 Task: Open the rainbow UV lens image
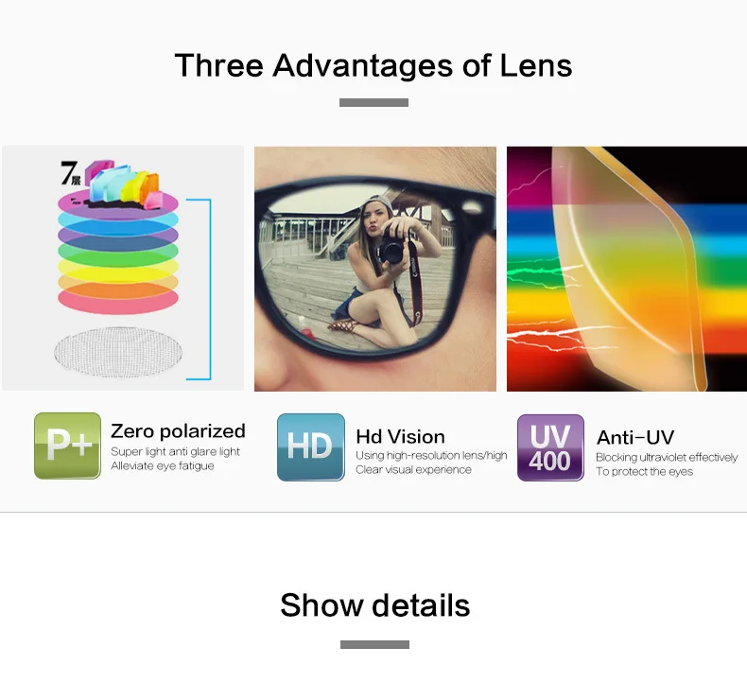(627, 269)
